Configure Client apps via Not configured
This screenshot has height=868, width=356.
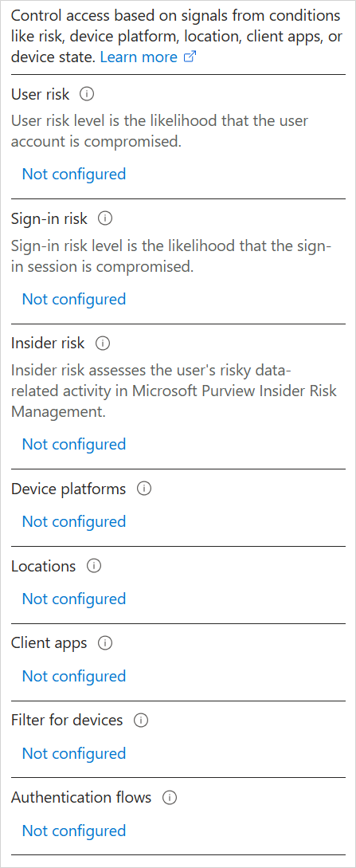click(x=74, y=676)
